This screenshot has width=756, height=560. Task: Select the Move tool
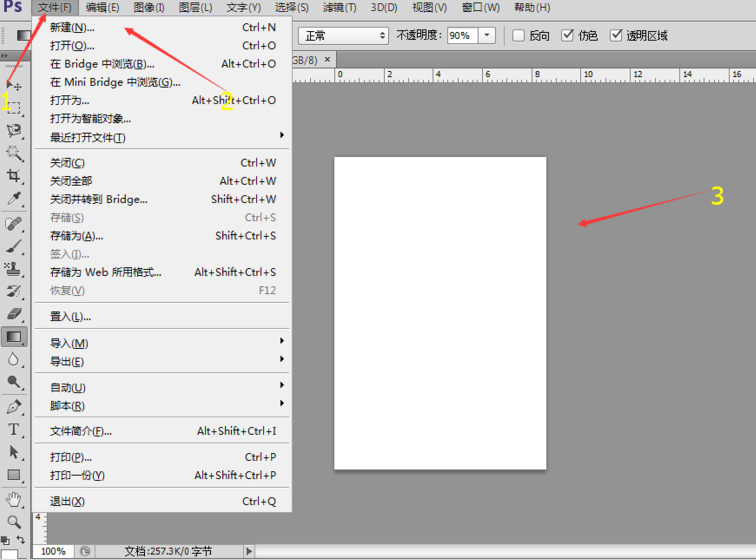[14, 85]
